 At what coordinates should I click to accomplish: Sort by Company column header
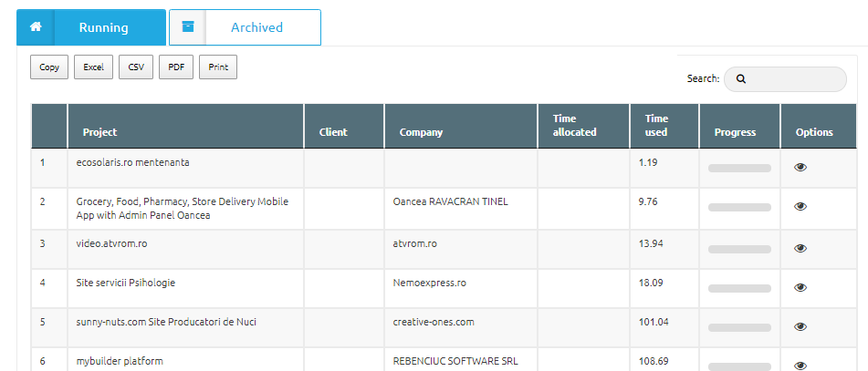coord(461,126)
